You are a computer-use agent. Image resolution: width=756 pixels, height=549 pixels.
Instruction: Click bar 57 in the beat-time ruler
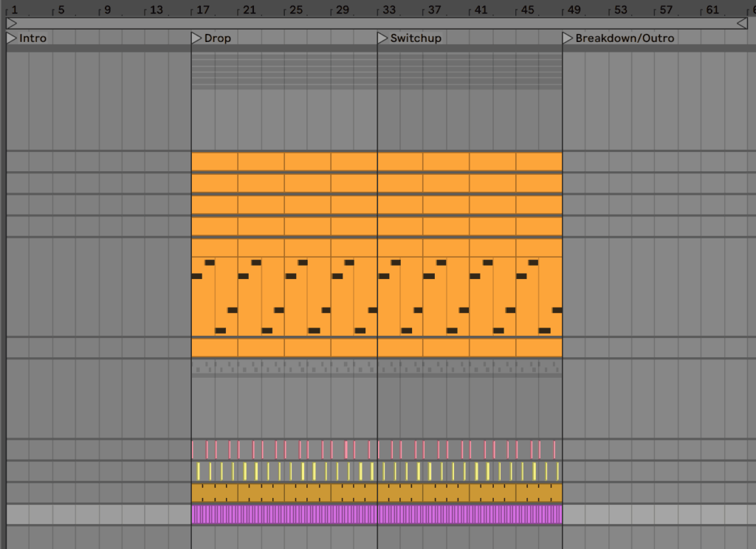[x=666, y=10]
